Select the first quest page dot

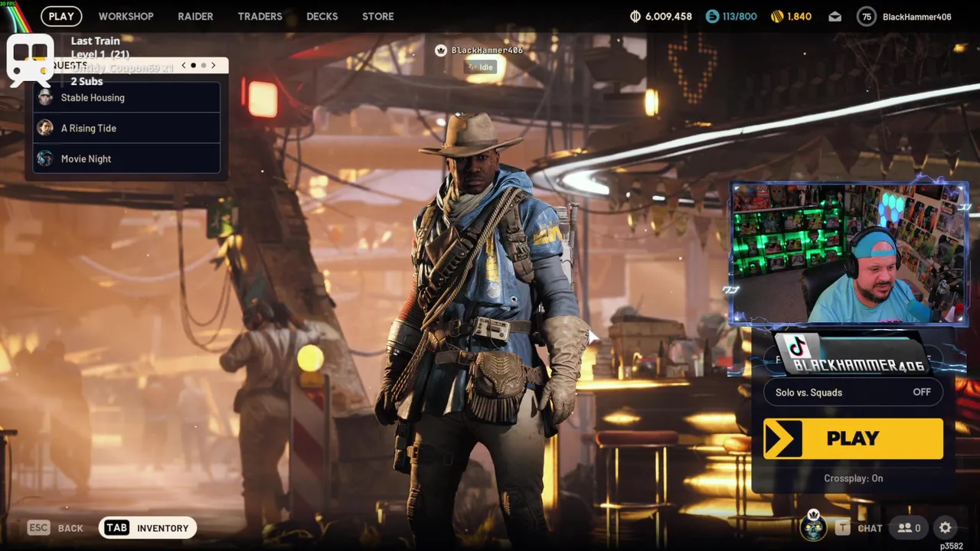pyautogui.click(x=193, y=66)
